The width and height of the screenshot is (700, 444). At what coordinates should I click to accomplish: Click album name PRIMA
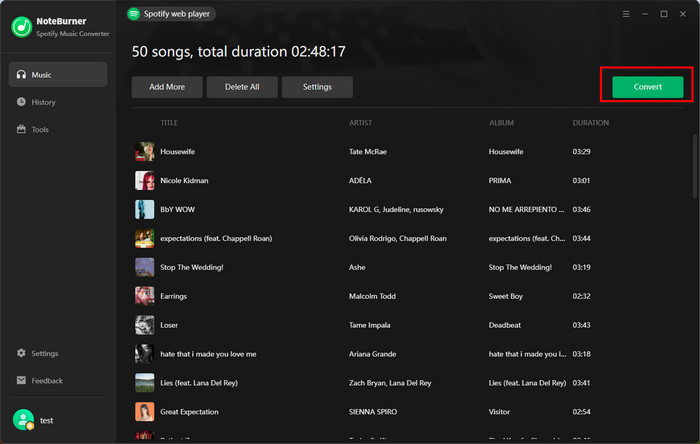click(x=500, y=181)
